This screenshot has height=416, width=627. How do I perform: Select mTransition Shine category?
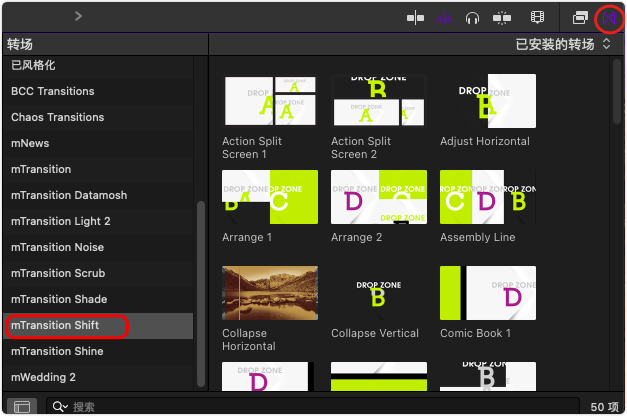tap(98, 351)
